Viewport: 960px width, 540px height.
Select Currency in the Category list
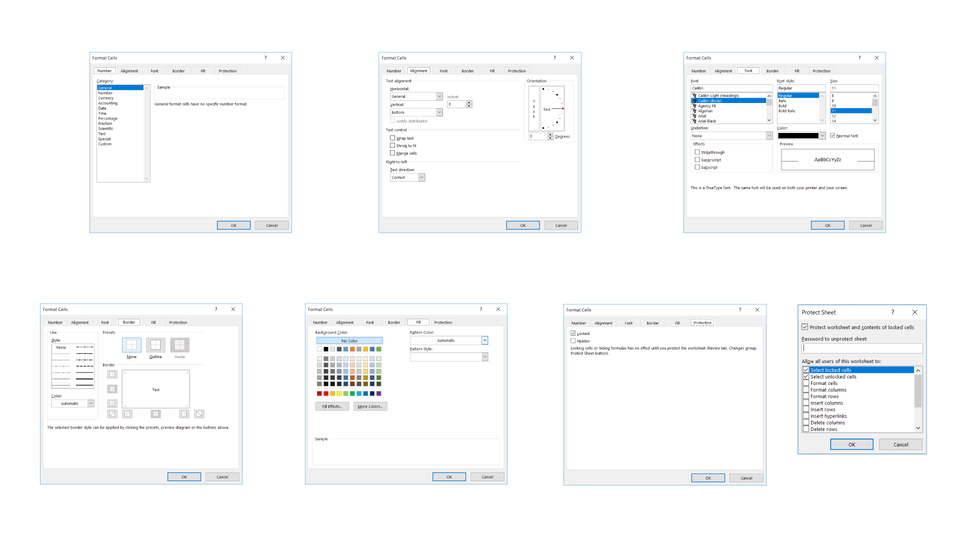(x=106, y=98)
